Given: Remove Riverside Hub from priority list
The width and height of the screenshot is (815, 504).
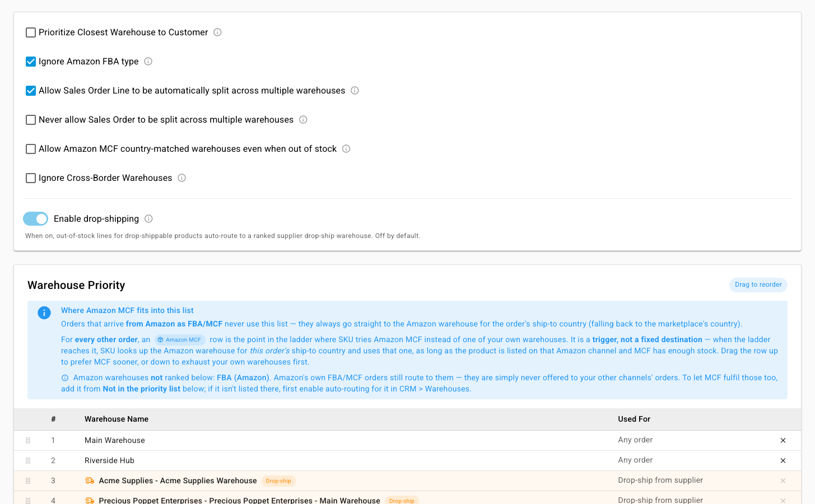Looking at the screenshot, I should click(x=783, y=461).
